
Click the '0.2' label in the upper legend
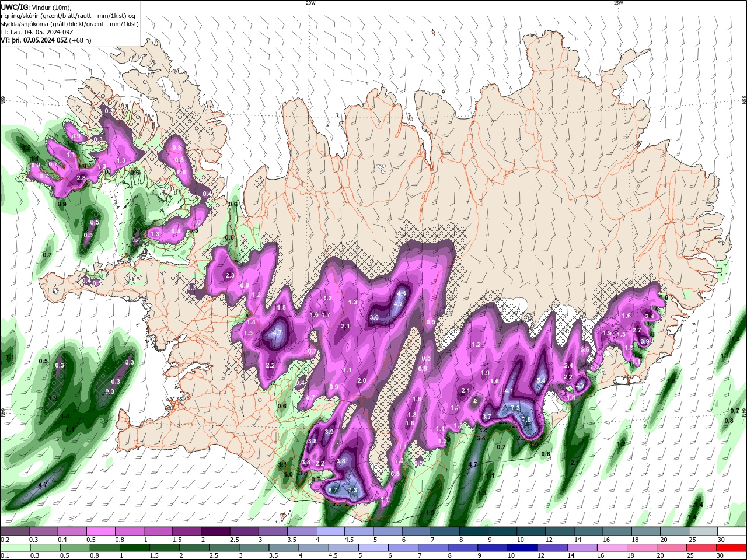(5, 540)
